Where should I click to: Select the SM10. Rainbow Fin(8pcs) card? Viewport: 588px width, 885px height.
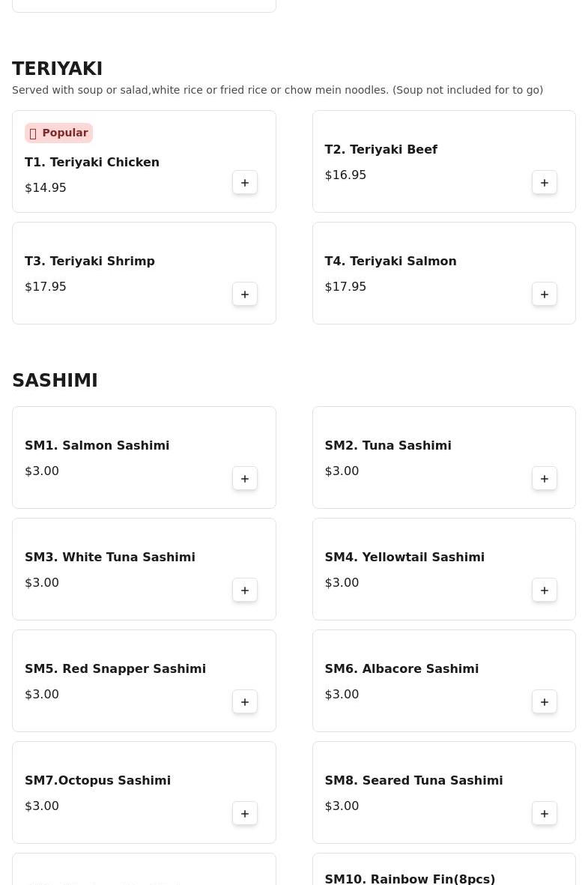(444, 869)
